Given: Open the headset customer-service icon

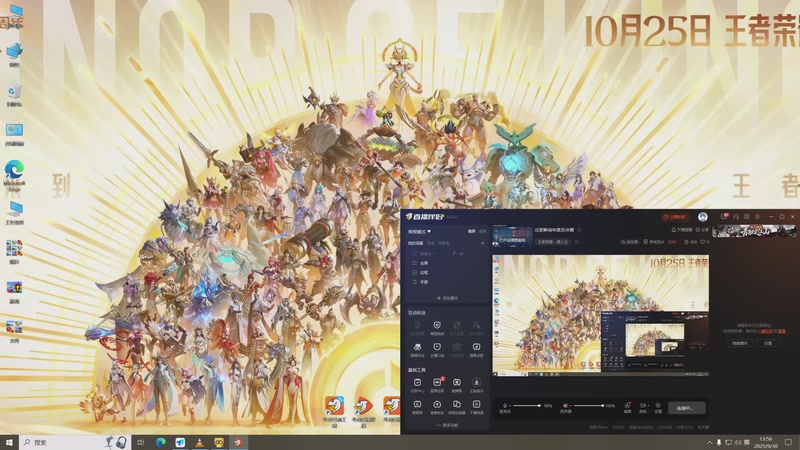Looking at the screenshot, I should tap(736, 217).
